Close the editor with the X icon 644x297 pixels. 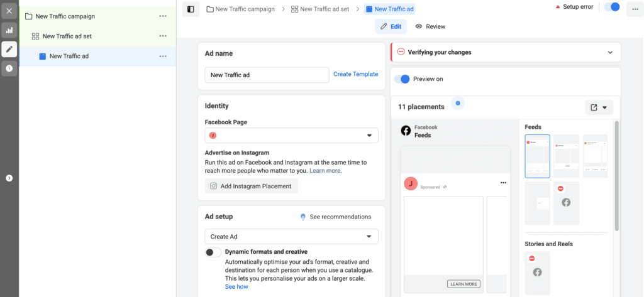click(x=9, y=11)
